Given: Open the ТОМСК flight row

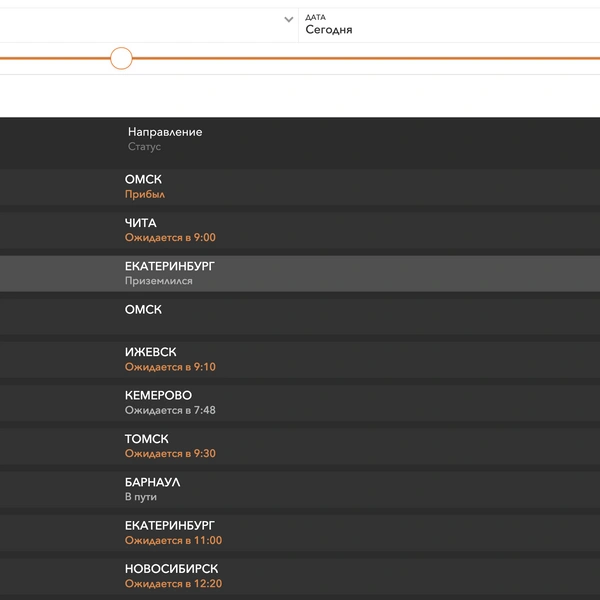Looking at the screenshot, I should [300, 446].
